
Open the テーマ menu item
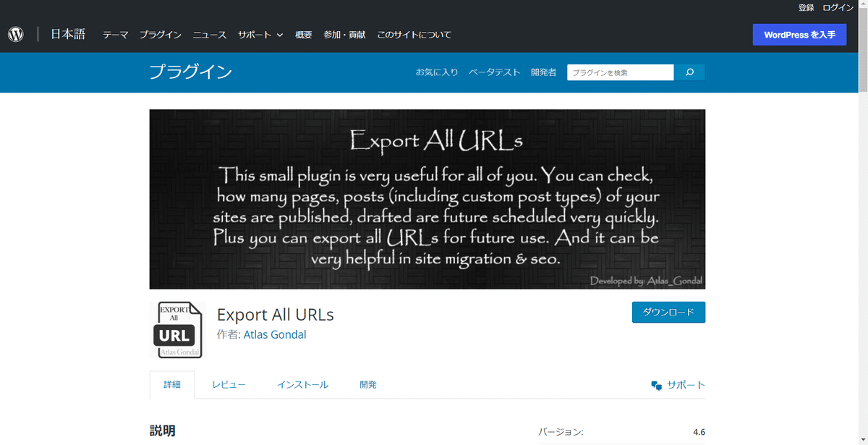pos(115,34)
